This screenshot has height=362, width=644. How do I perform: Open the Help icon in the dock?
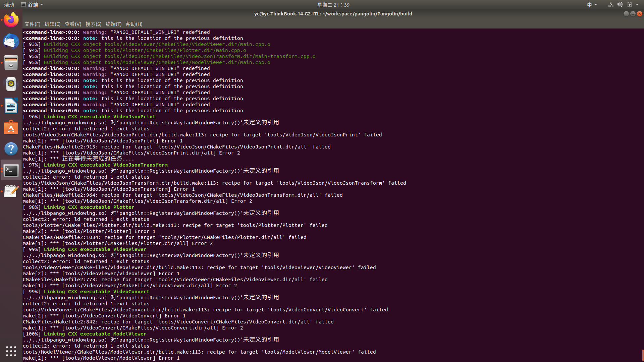[11, 148]
